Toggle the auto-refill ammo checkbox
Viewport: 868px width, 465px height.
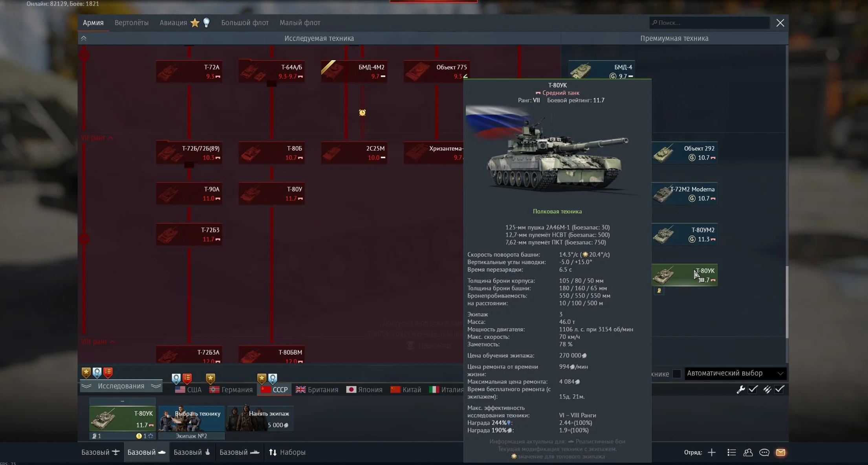pos(780,389)
